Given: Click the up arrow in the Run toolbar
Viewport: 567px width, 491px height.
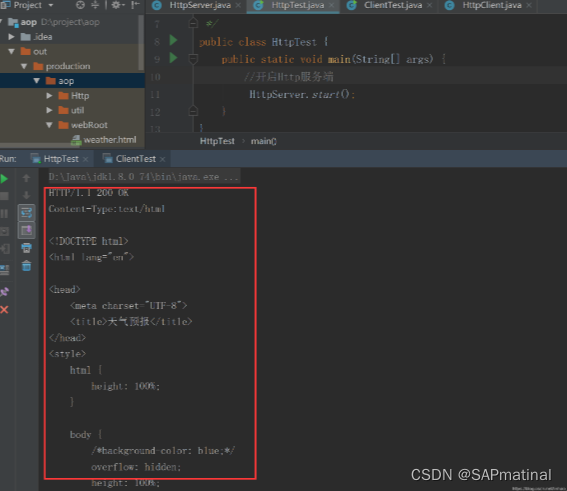Looking at the screenshot, I should 26,178.
